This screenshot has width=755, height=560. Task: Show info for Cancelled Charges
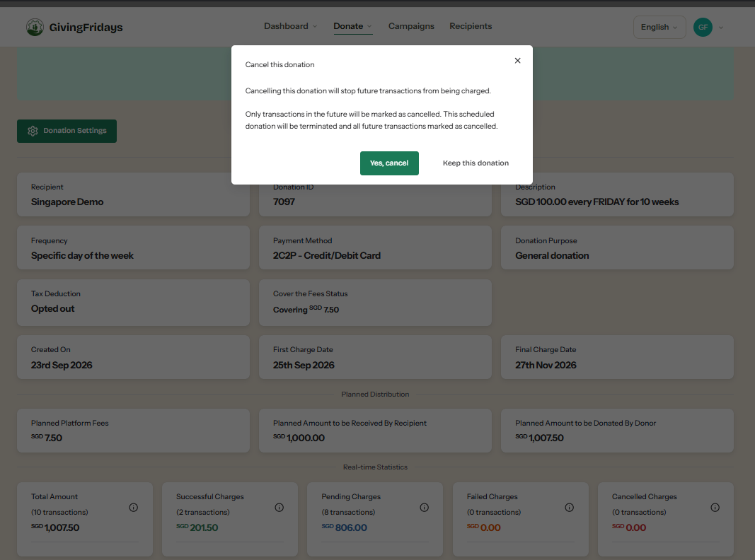[715, 508]
